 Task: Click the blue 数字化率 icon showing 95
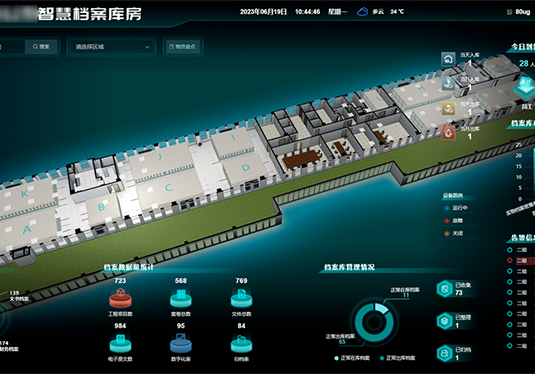pyautogui.click(x=181, y=343)
